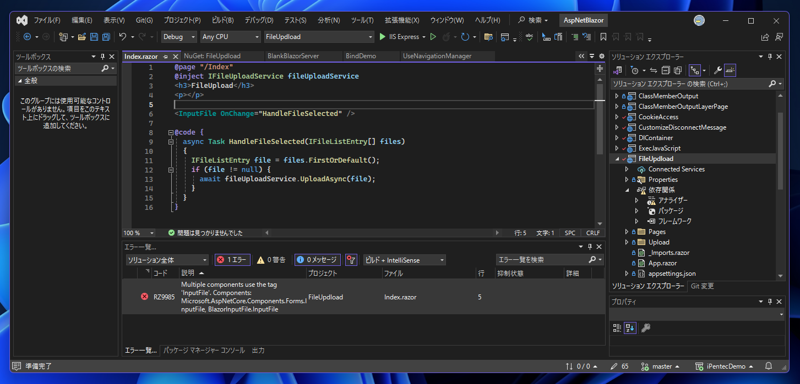Click the Find in Files folder icon
This screenshot has height=384, width=800.
tap(488, 37)
